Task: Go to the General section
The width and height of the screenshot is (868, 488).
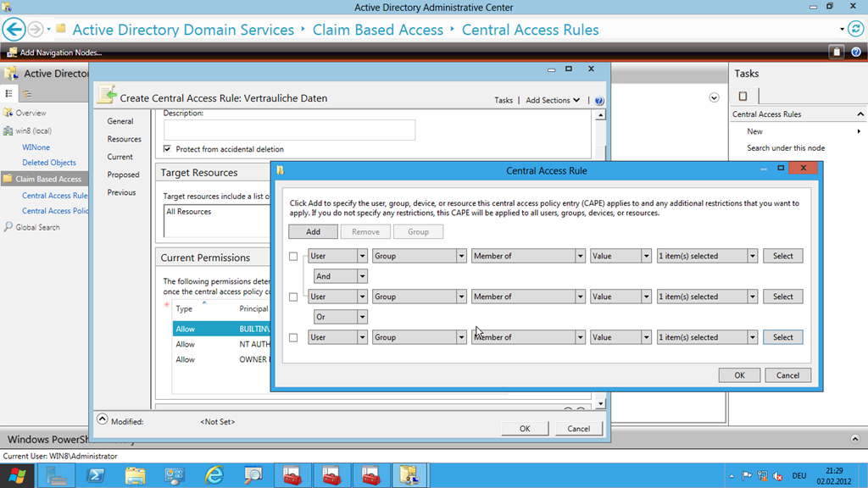Action: click(x=120, y=121)
